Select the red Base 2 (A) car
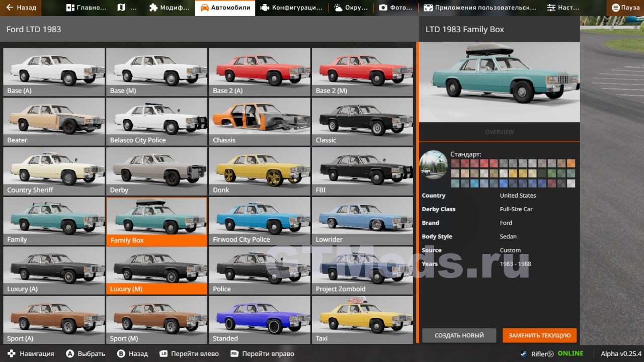This screenshot has width=644, height=362. (x=260, y=72)
